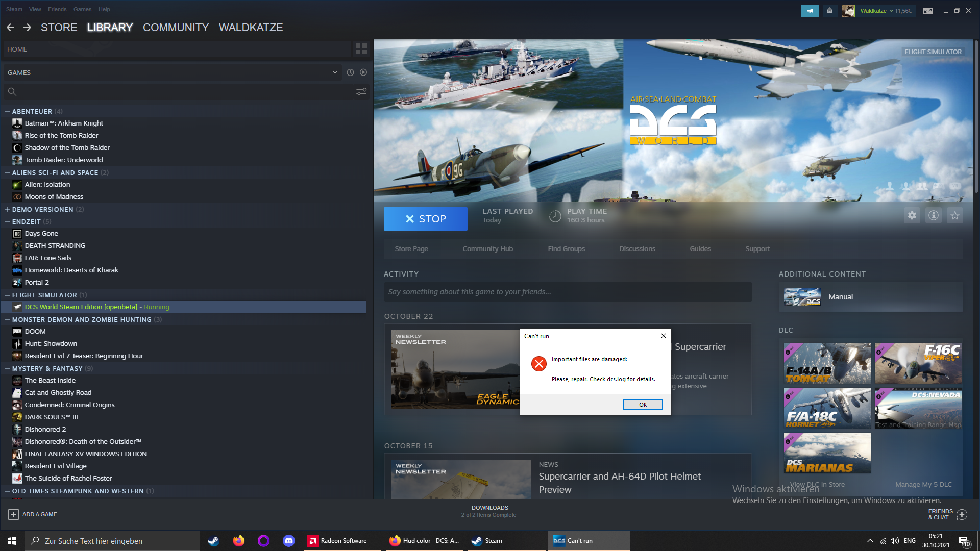Click the library search magnifier icon

tap(12, 92)
